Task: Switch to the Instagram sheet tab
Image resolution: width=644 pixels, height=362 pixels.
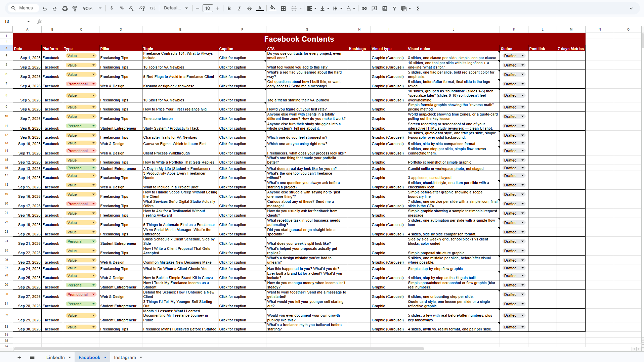Action: click(125, 357)
